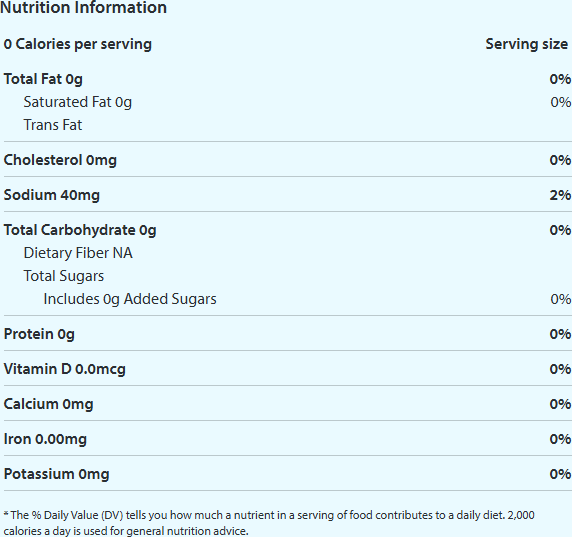Select the 0 Calories per serving text
The height and width of the screenshot is (537, 572).
(x=78, y=44)
